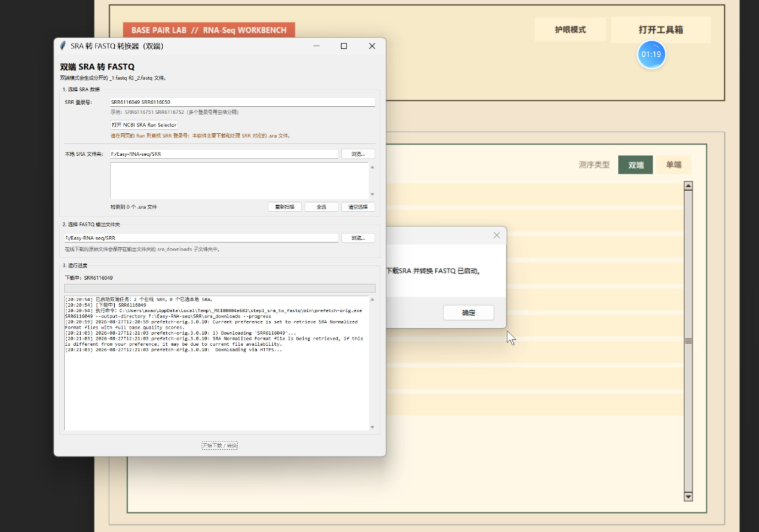Viewport: 759px width, 532px height.
Task: Open NCBI SRA Run Selector
Action: click(x=144, y=125)
